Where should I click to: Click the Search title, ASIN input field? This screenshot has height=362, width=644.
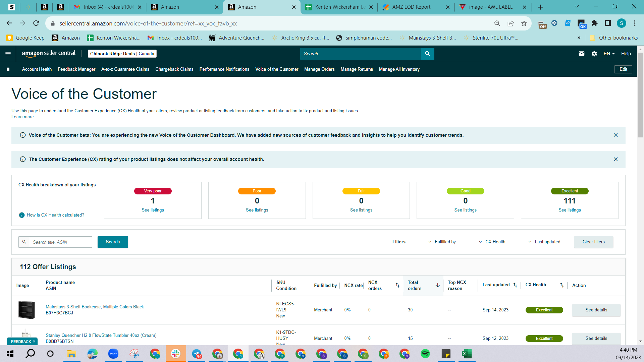pos(61,242)
